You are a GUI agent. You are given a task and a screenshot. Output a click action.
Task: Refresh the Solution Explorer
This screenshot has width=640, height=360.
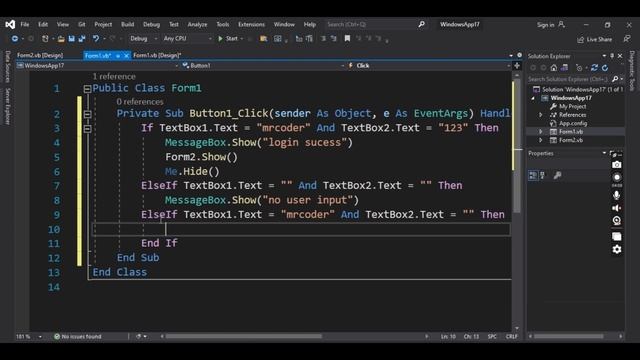coord(605,68)
